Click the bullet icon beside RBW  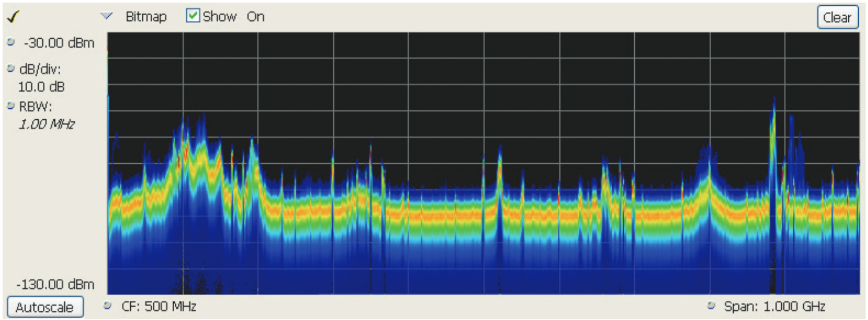pyautogui.click(x=10, y=106)
